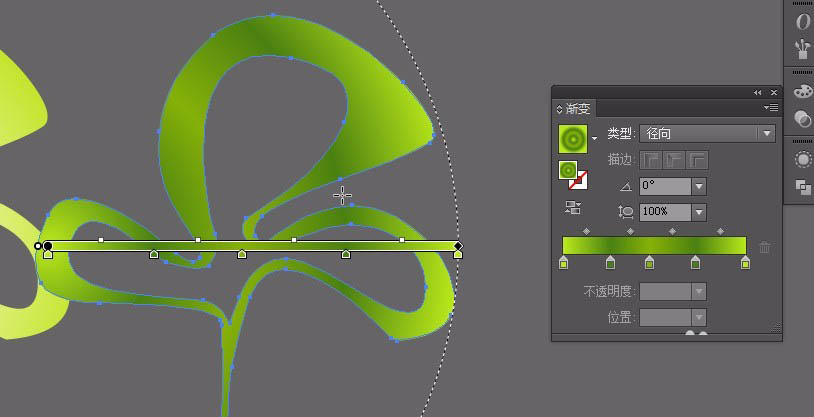Screen dimensions: 814x417
Task: Select second midpoint square on canvas annotator
Action: coord(198,240)
